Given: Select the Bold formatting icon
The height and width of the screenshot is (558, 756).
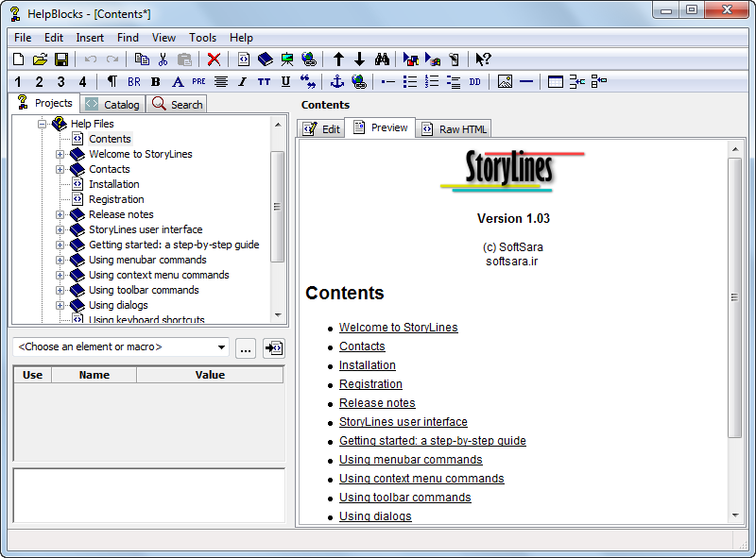Looking at the screenshot, I should tap(153, 81).
